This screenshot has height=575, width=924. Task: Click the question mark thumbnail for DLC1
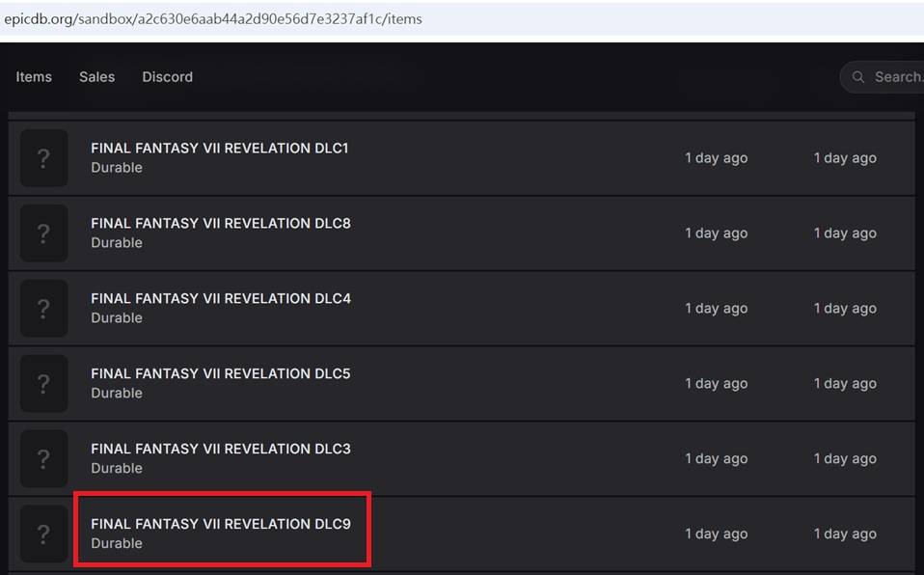[43, 158]
